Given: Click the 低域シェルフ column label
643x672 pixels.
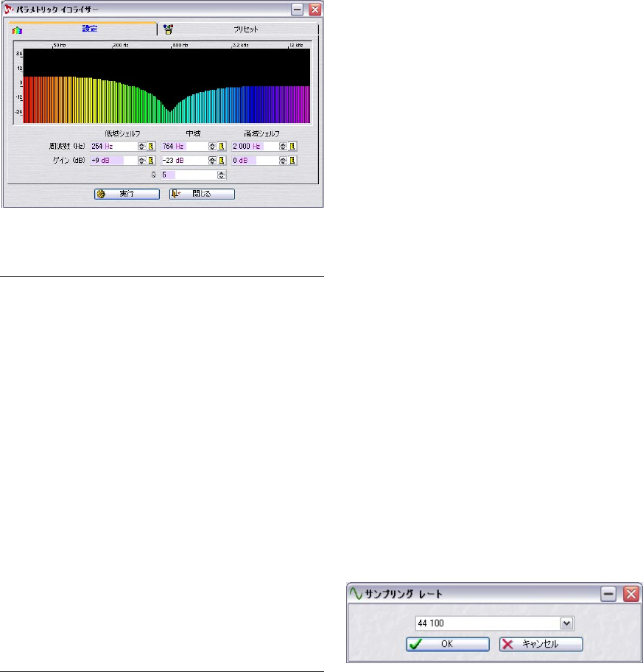Looking at the screenshot, I should coord(122,133).
